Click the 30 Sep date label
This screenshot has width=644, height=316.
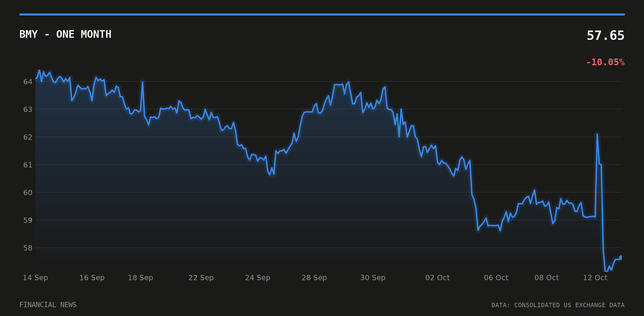tap(373, 278)
